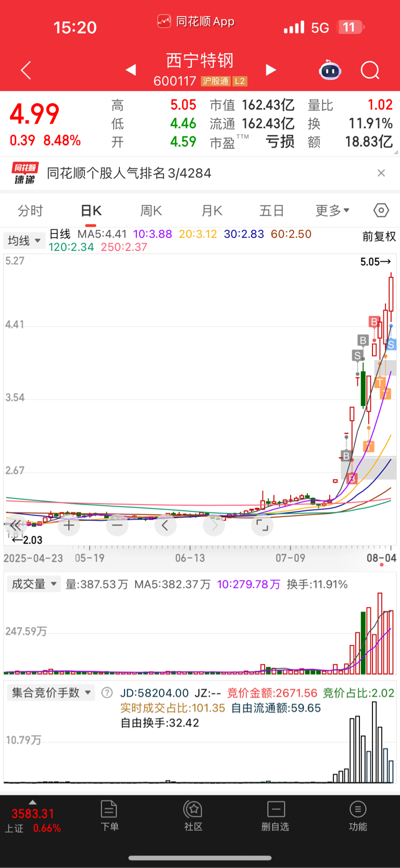Tap the 沪股通 badge
Image resolution: width=400 pixels, height=868 pixels.
point(216,81)
